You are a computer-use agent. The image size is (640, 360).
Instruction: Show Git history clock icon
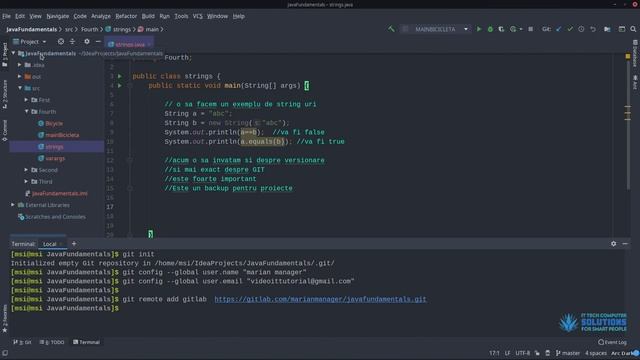point(581,29)
